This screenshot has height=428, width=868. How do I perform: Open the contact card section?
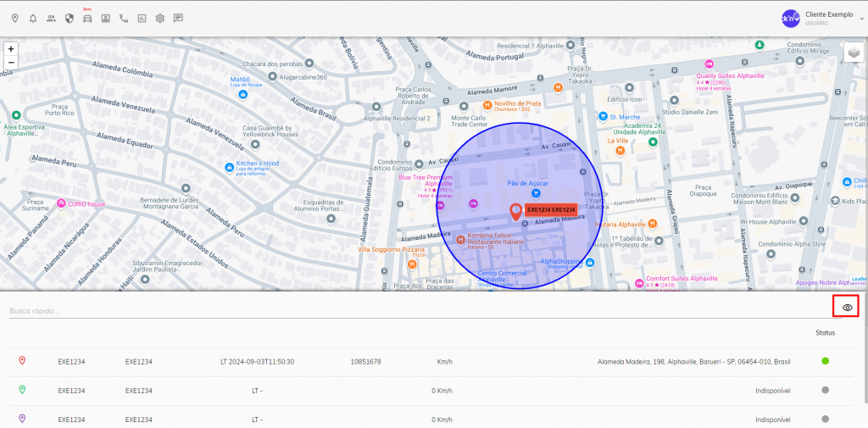105,19
